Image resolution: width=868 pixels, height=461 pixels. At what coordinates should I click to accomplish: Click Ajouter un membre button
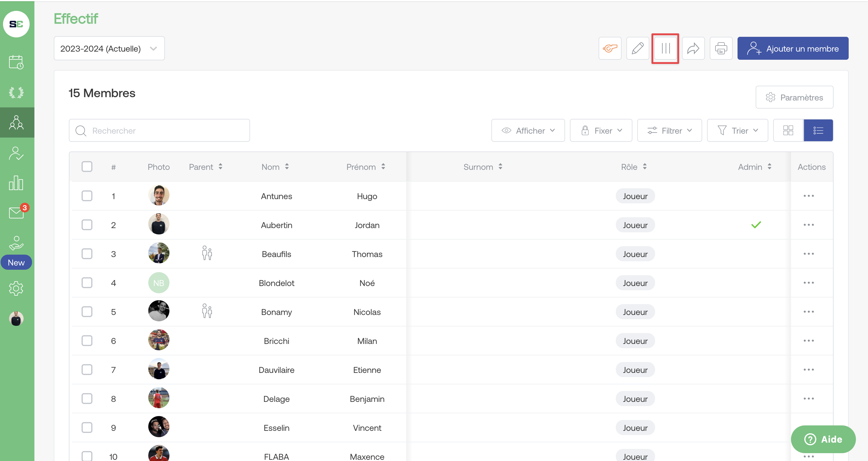pos(793,49)
